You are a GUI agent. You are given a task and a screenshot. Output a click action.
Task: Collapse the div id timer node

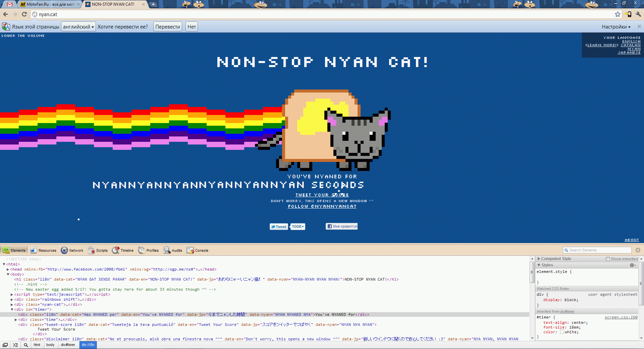[12, 309]
